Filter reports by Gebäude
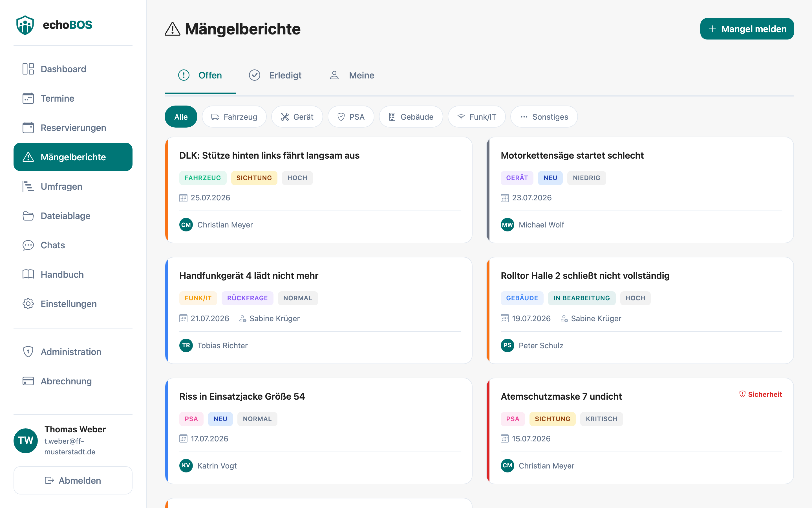 pos(411,117)
